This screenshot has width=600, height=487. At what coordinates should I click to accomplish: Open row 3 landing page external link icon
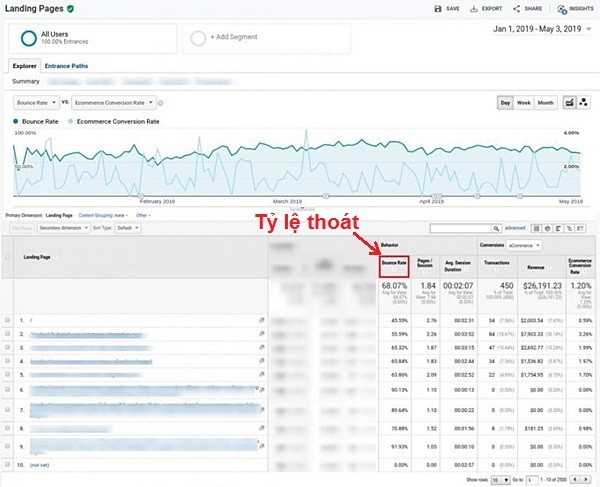(x=262, y=347)
